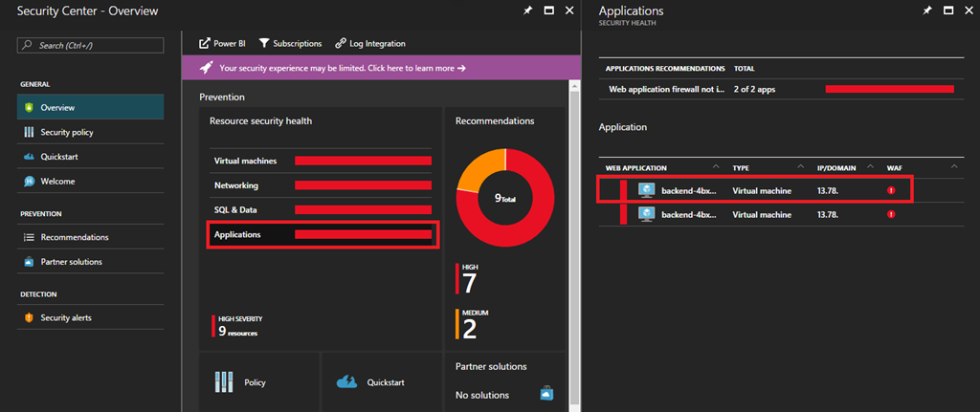Click the red Virtual machines health bar
980x412 pixels.
tap(363, 161)
